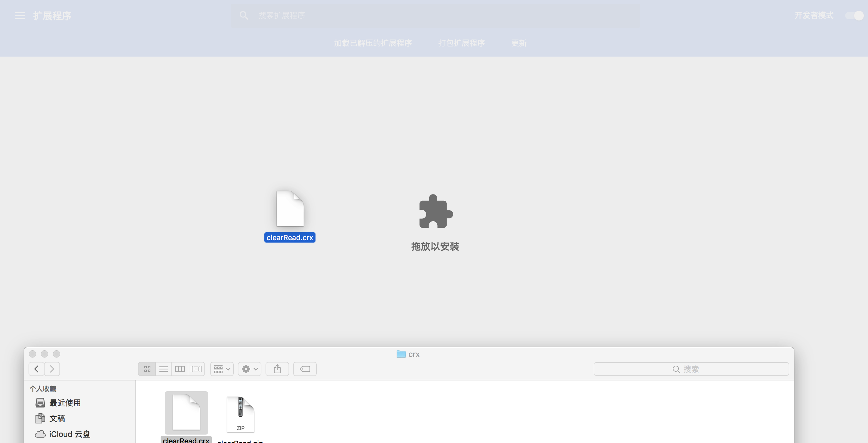Switch Finder to list view
Screen dimensions: 868x443
click(x=163, y=369)
